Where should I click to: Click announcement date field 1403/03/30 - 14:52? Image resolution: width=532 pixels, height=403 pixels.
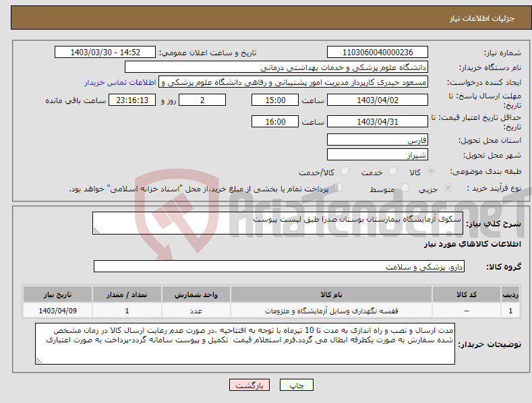(x=105, y=53)
